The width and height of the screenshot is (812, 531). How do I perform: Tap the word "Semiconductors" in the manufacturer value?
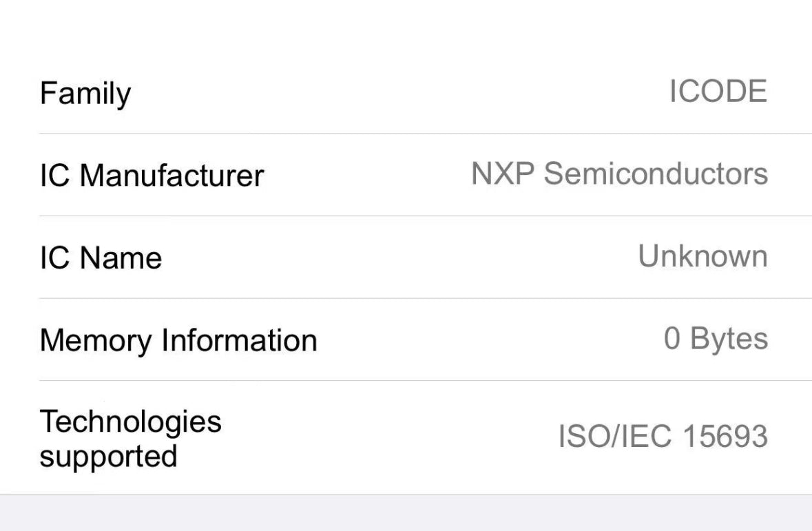point(656,174)
